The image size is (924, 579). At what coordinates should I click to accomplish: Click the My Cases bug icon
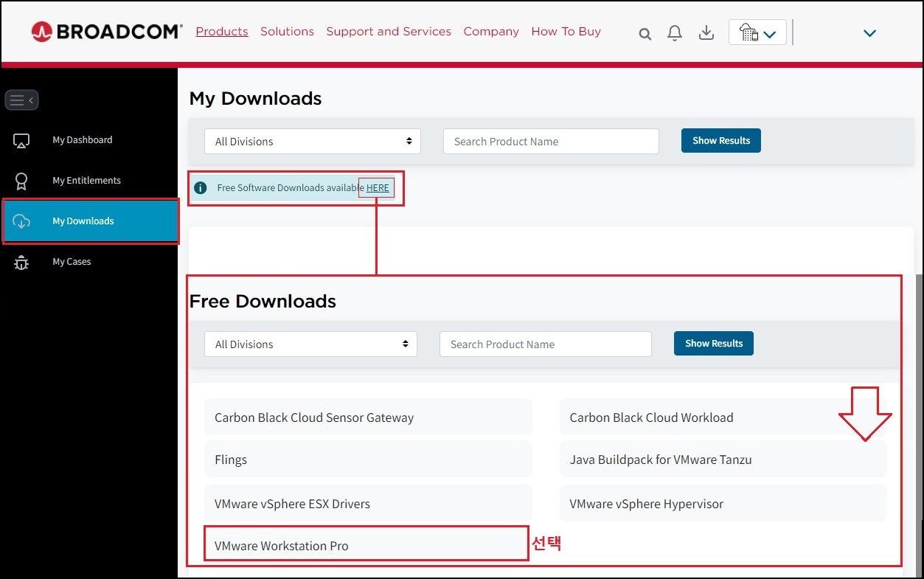coord(21,262)
